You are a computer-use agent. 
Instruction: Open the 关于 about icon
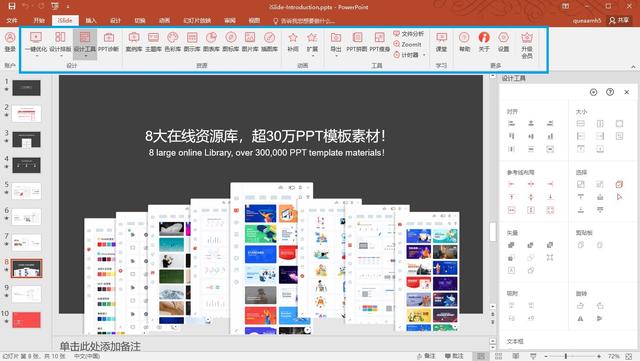coord(484,42)
